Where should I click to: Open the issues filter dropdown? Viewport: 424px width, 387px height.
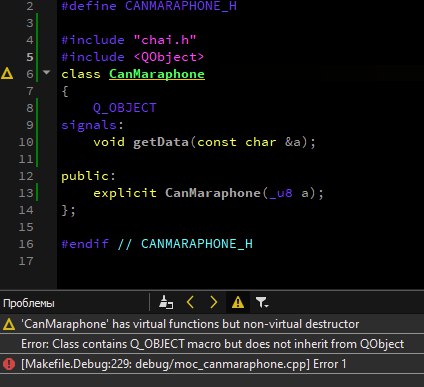click(262, 303)
